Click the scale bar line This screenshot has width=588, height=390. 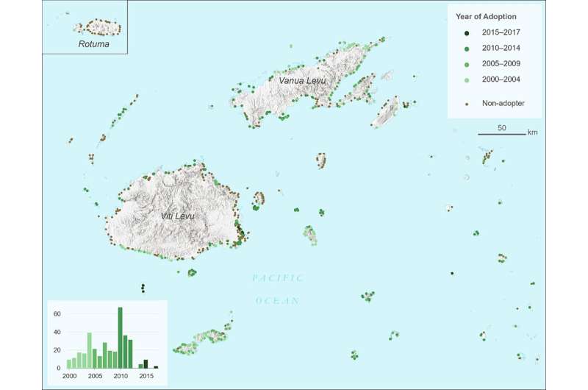coord(502,134)
